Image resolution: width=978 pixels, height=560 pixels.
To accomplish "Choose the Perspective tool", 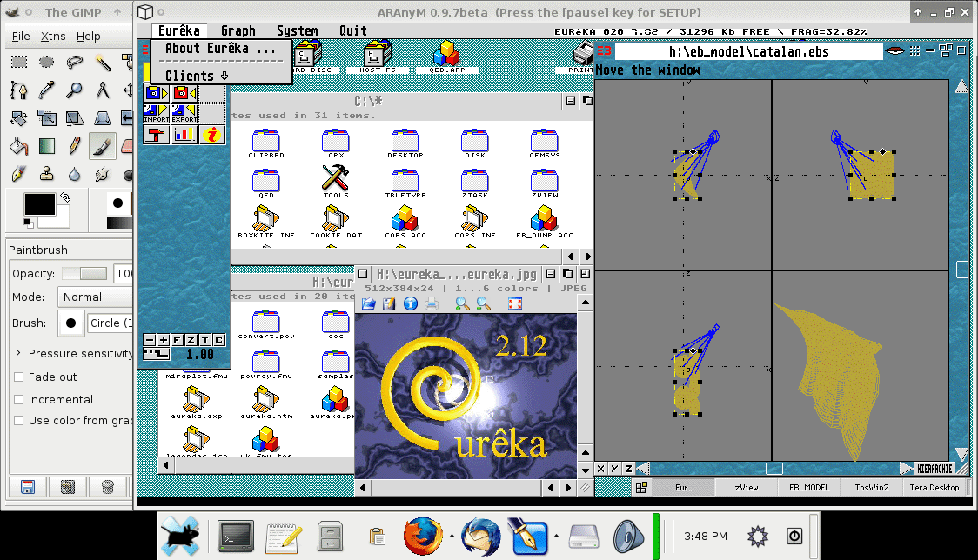I will pos(103,118).
